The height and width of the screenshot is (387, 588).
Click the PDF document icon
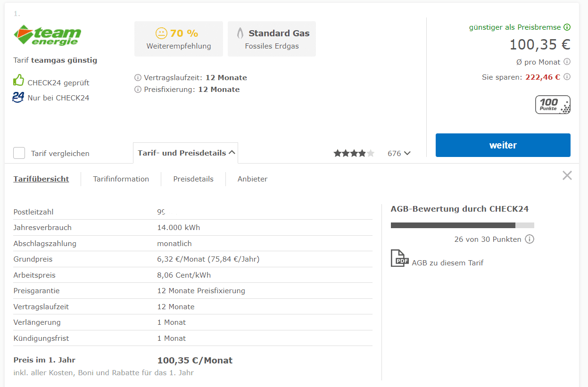coord(399,258)
